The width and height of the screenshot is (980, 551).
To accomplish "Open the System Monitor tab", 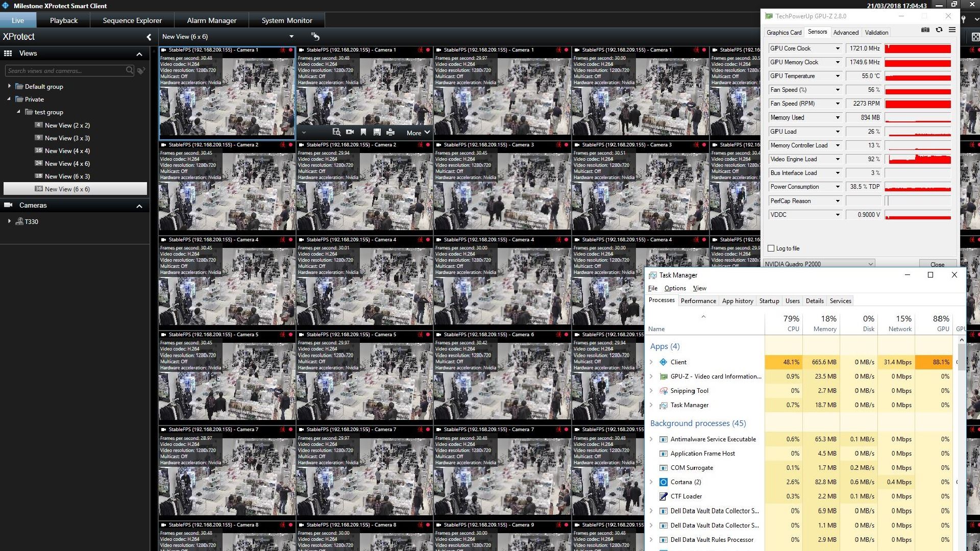I will 287,20.
